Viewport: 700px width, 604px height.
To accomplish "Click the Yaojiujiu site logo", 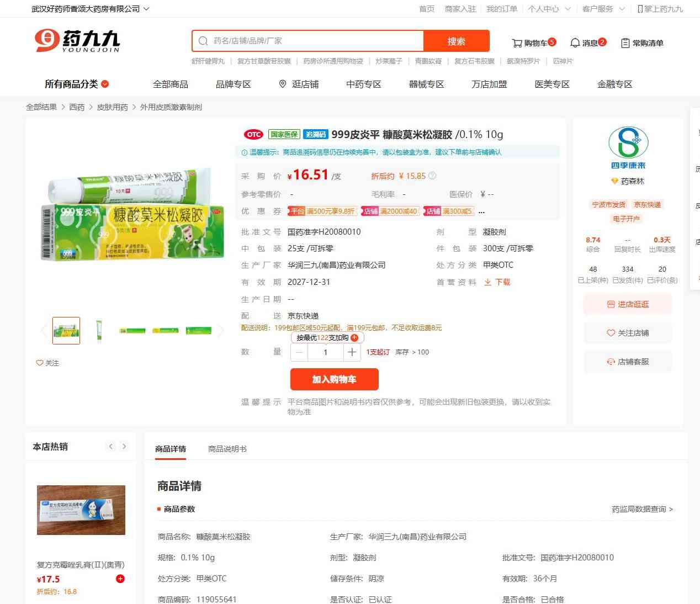I will [x=77, y=41].
